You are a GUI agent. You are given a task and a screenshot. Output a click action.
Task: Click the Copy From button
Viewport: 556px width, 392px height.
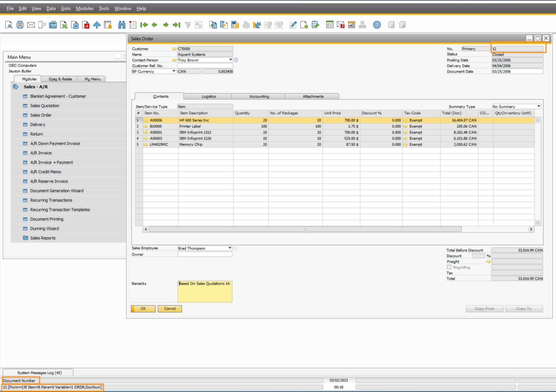[x=484, y=308]
